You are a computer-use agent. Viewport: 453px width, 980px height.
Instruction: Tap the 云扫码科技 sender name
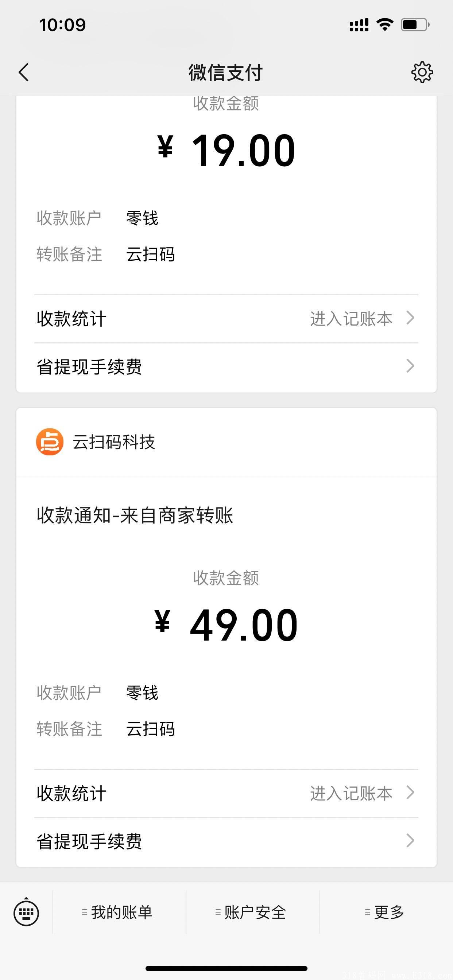coord(114,442)
